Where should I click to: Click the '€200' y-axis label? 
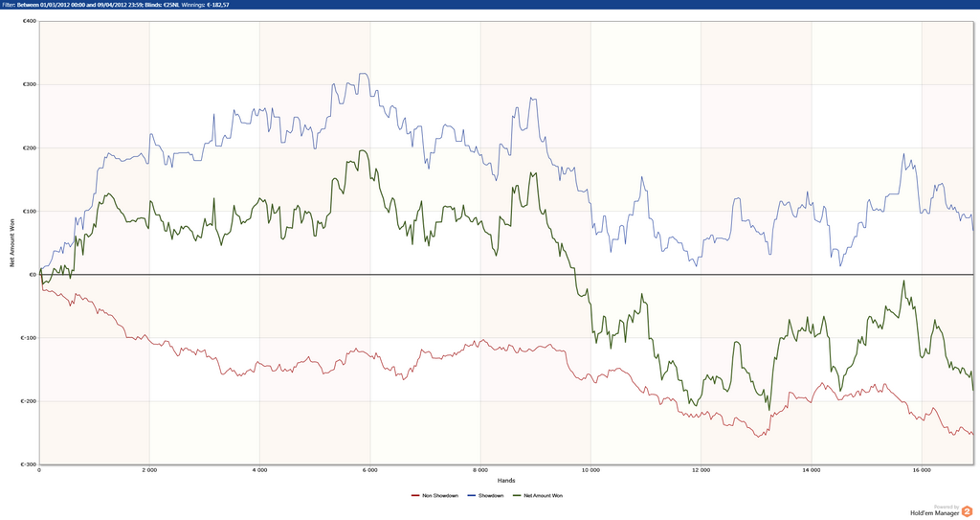coord(30,148)
